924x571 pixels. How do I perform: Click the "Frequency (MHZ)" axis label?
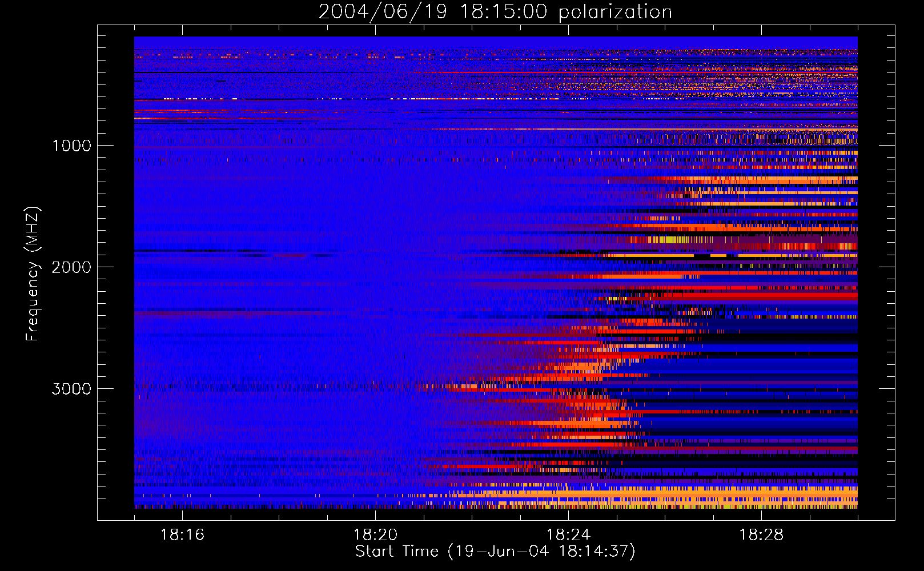pos(33,274)
